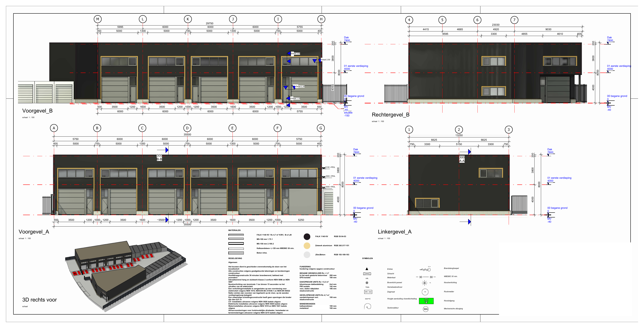
Task: Click the 'Voorgevel_A' view title
Action: pyautogui.click(x=34, y=232)
